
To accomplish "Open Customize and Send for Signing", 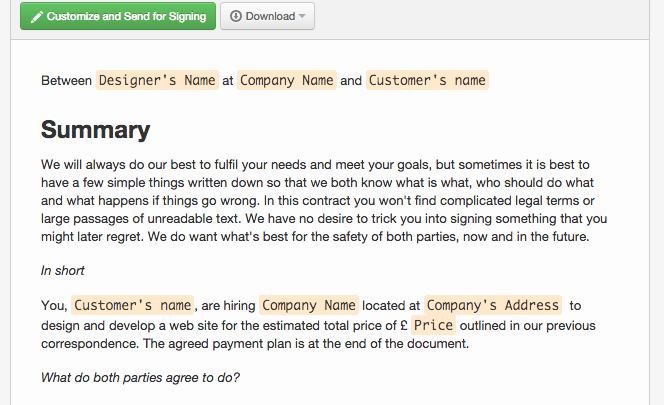I will point(118,16).
